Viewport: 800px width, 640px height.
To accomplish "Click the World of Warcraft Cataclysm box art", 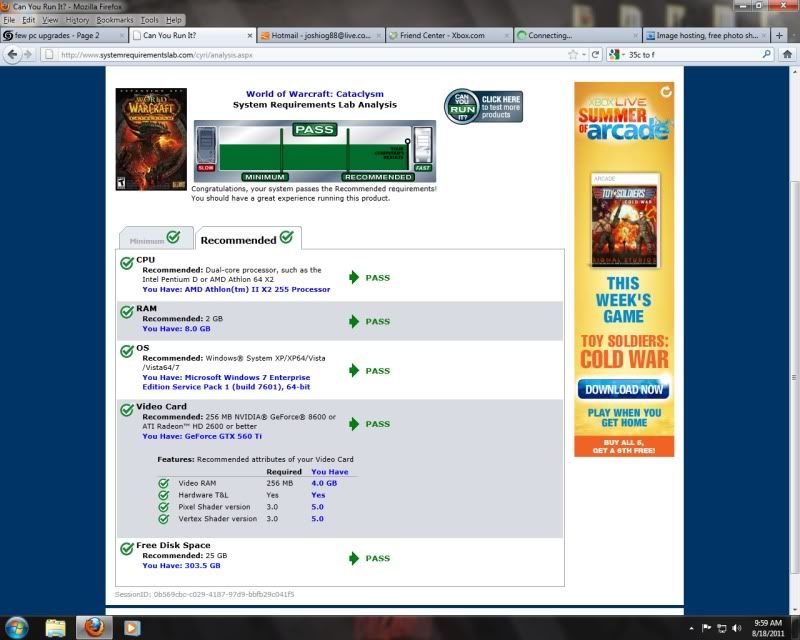I will 151,139.
